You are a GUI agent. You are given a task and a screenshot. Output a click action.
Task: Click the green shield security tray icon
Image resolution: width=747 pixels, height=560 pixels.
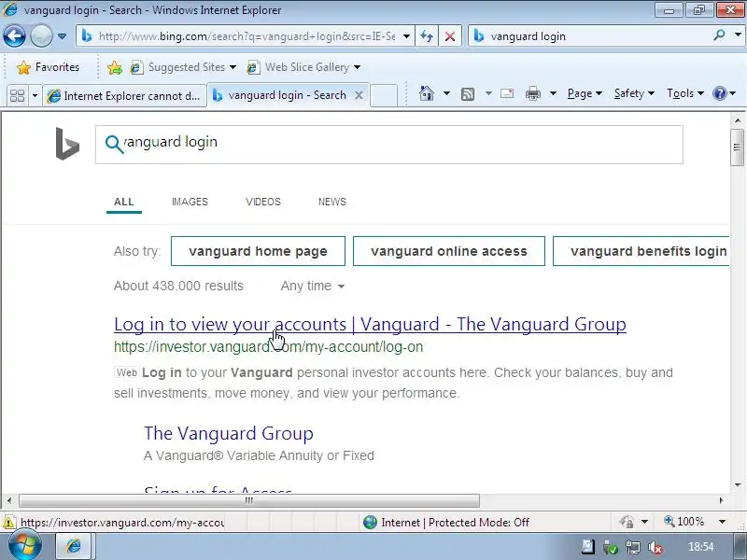(611, 548)
